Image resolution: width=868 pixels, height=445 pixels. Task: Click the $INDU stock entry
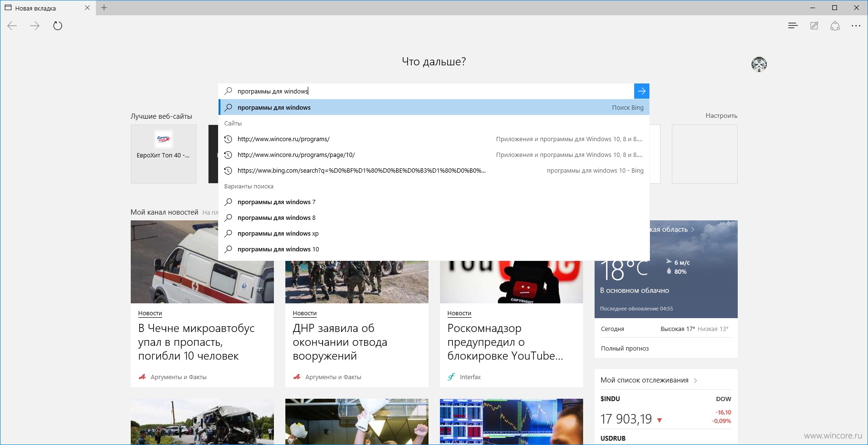pyautogui.click(x=610, y=399)
